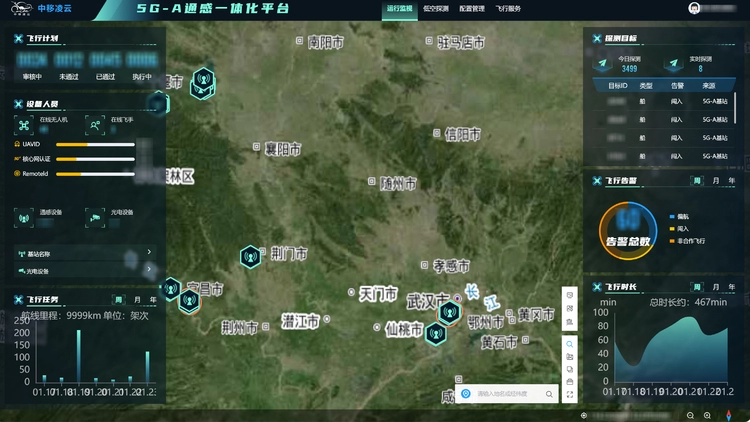Image resolution: width=750 pixels, height=422 pixels.
Task: Click the compass icon at bottom right
Action: 731,415
